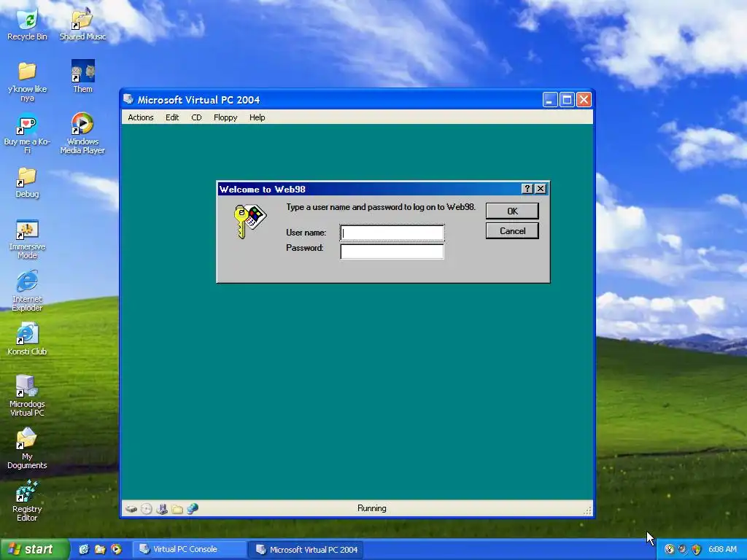Click the Running status text

coord(371,508)
